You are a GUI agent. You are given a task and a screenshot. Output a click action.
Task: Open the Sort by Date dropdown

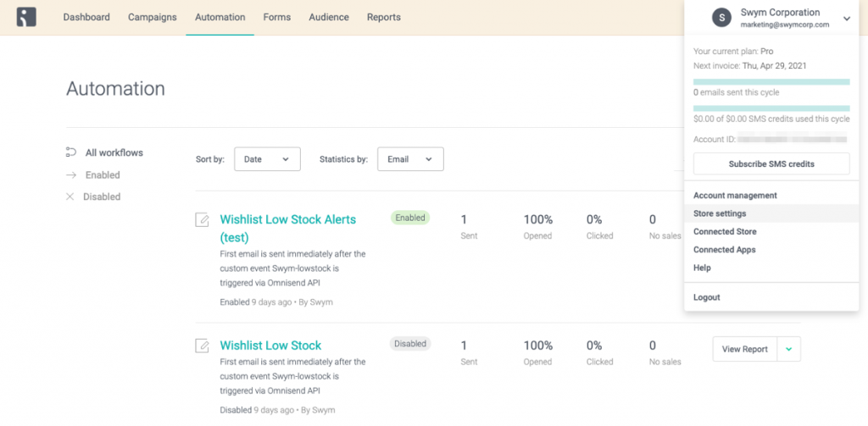(267, 159)
